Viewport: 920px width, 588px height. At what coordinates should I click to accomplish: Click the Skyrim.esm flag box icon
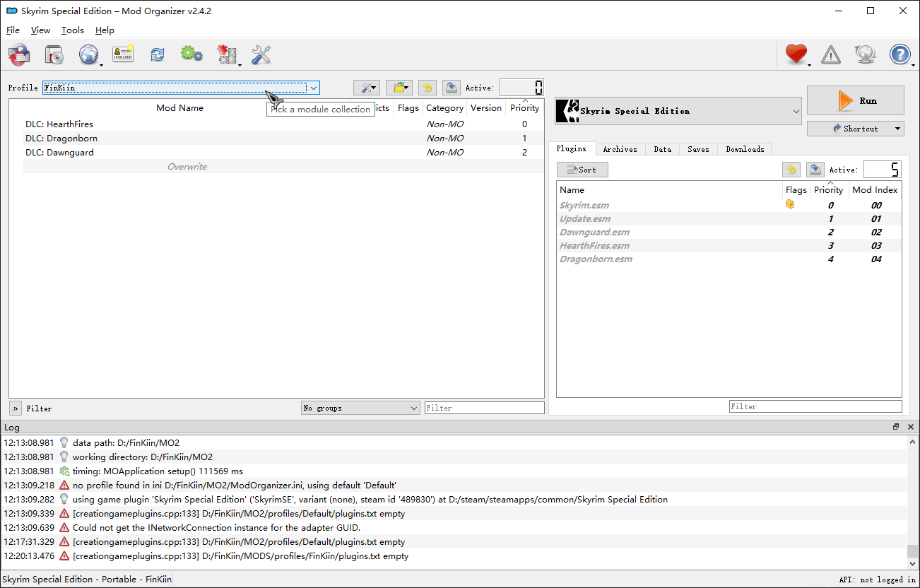(790, 204)
